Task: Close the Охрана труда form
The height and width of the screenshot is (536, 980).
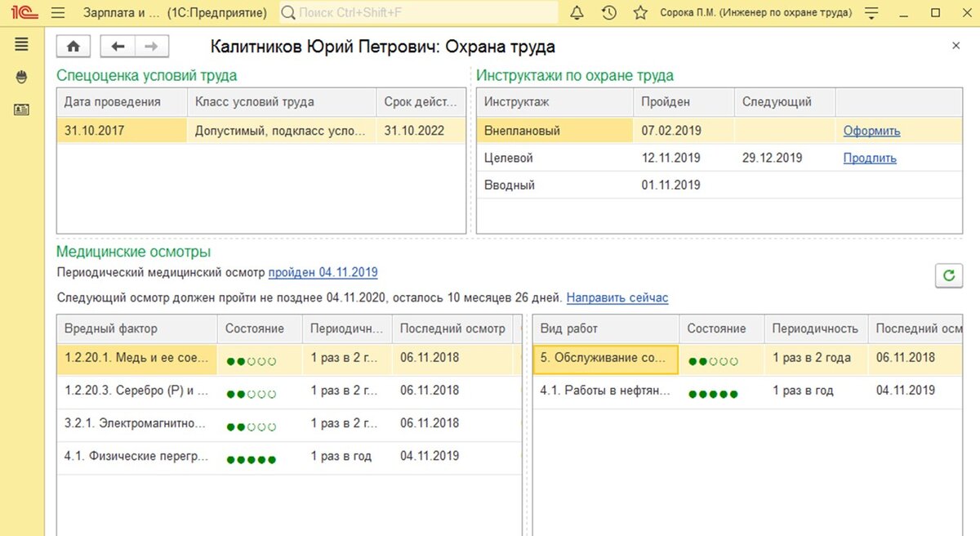Action: pos(956,46)
